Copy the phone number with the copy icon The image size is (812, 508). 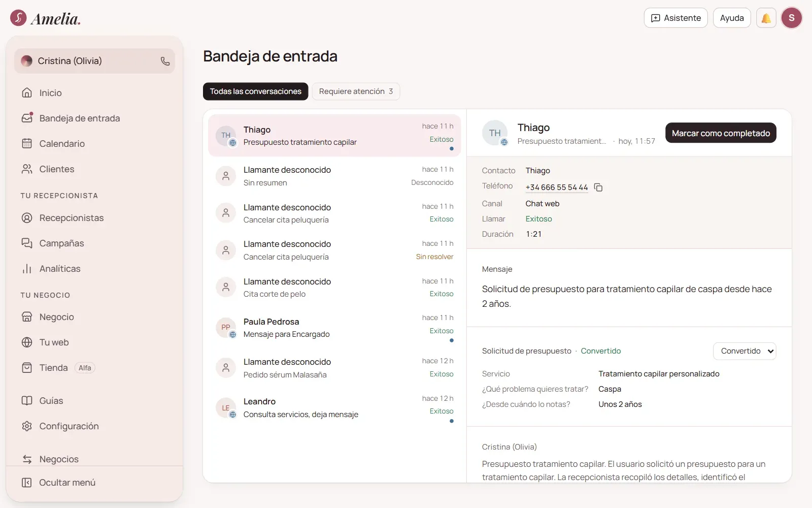[598, 187]
